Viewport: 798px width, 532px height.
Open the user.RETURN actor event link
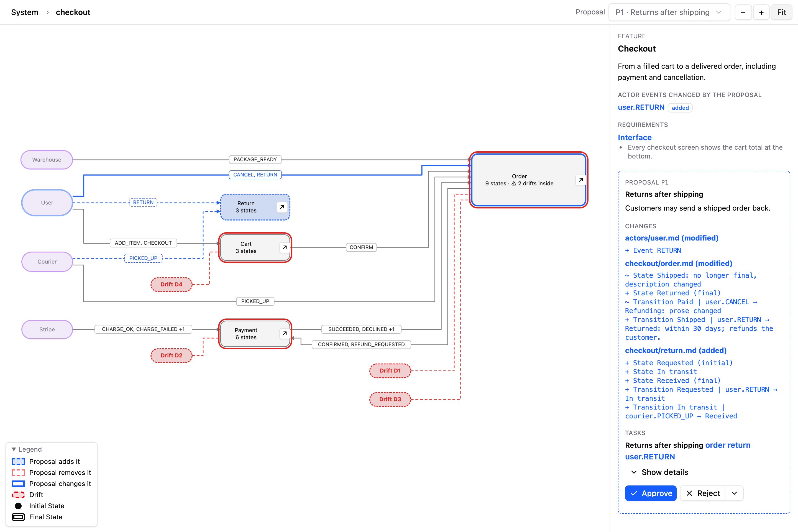click(x=641, y=107)
